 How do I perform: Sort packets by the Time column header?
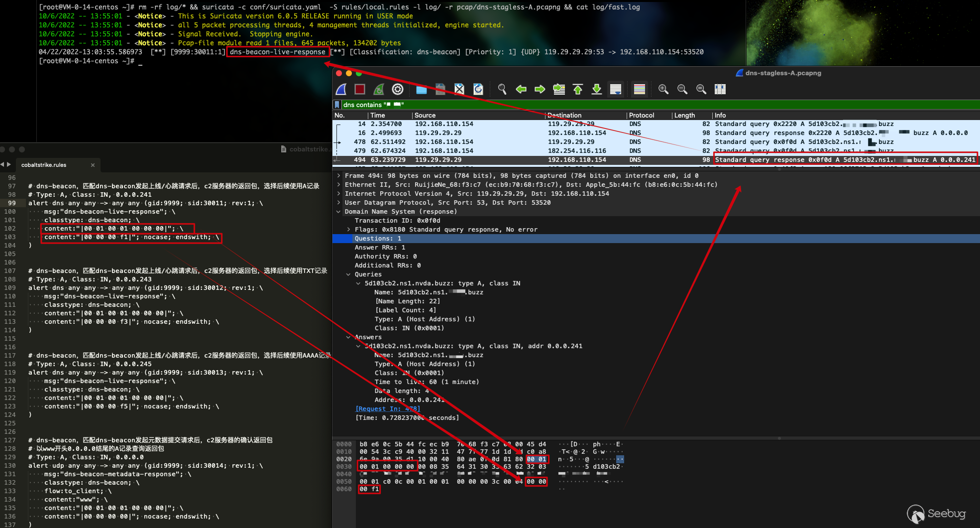coord(390,115)
